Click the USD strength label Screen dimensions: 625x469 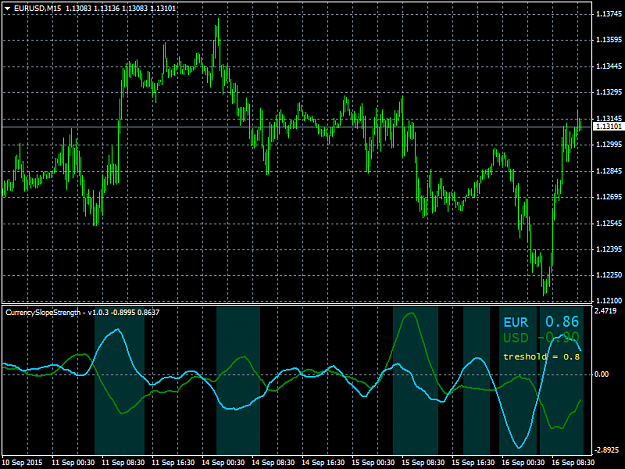[x=516, y=338]
